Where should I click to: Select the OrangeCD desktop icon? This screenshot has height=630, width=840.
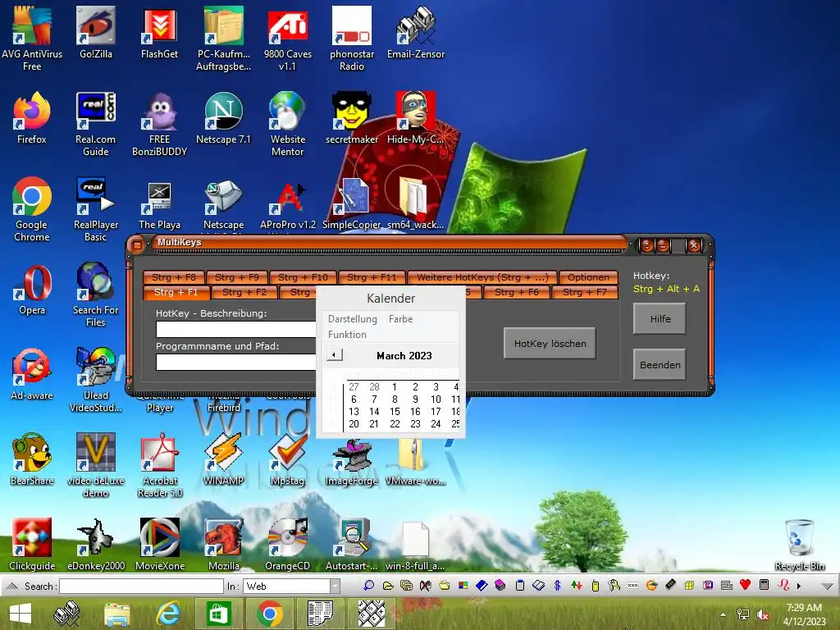288,545
